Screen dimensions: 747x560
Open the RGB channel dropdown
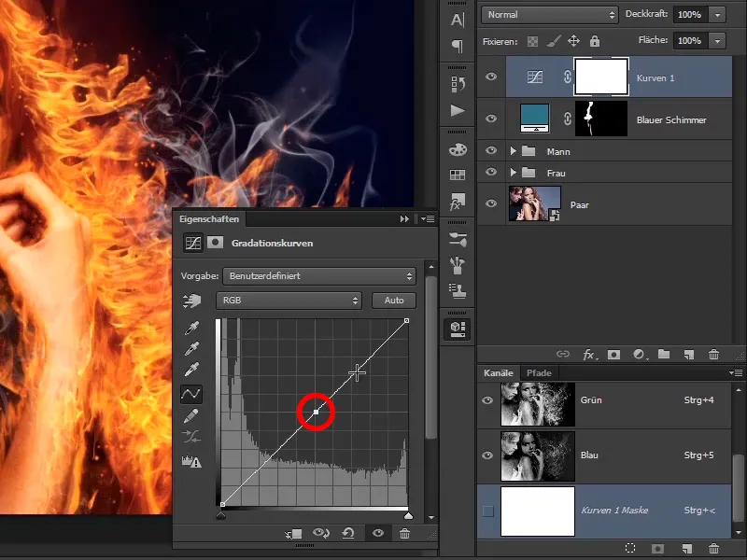pos(289,301)
